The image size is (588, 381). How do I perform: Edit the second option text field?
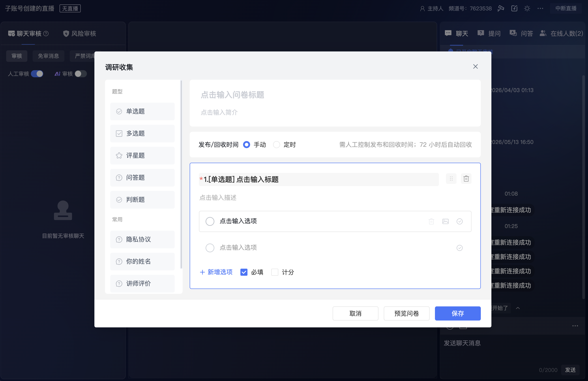[238, 247]
